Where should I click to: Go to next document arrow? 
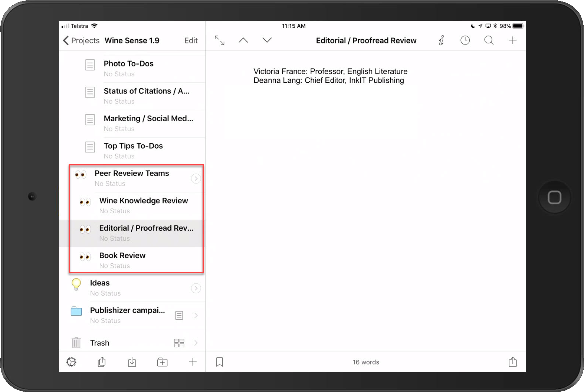coord(267,40)
